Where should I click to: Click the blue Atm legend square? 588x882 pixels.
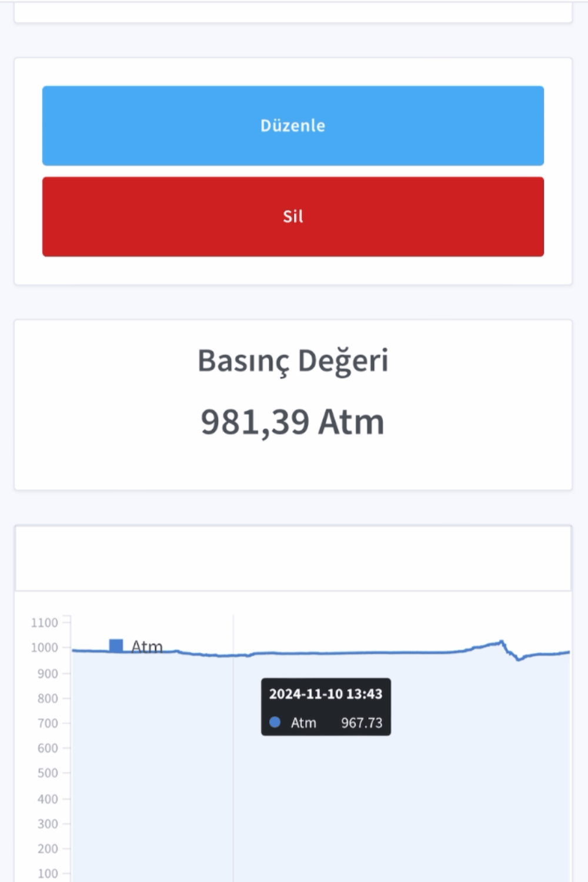tap(115, 645)
